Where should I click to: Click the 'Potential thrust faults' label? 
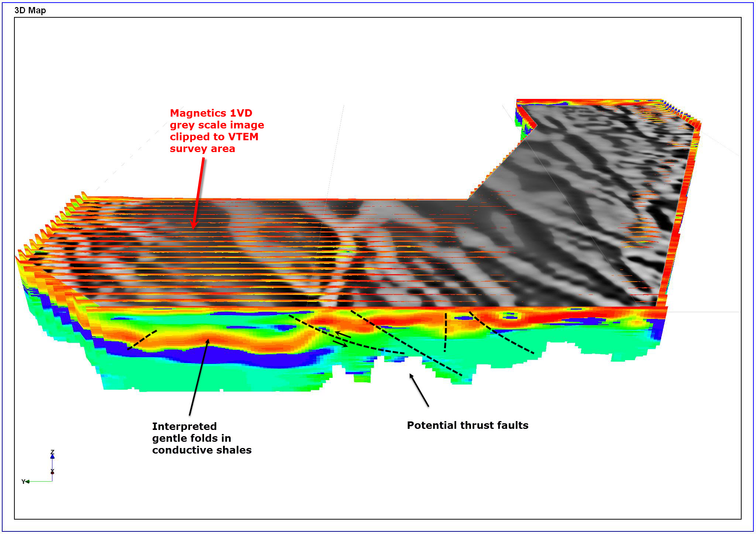467,425
